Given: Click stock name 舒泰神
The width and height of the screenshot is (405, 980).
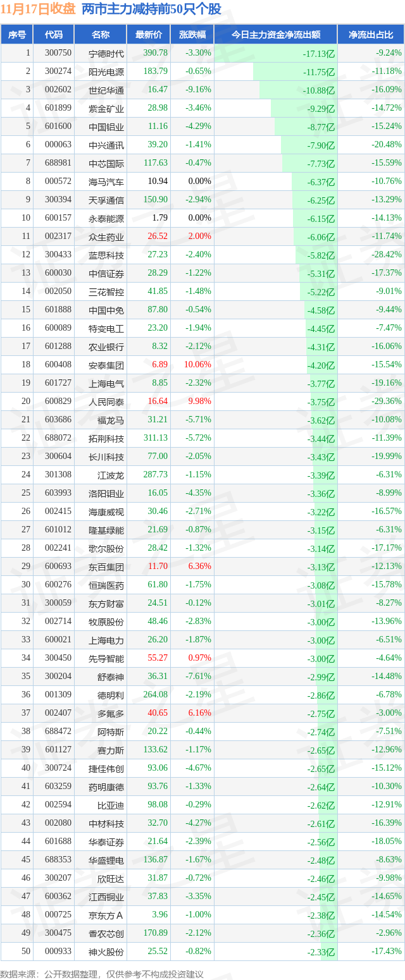Looking at the screenshot, I should (x=111, y=677).
